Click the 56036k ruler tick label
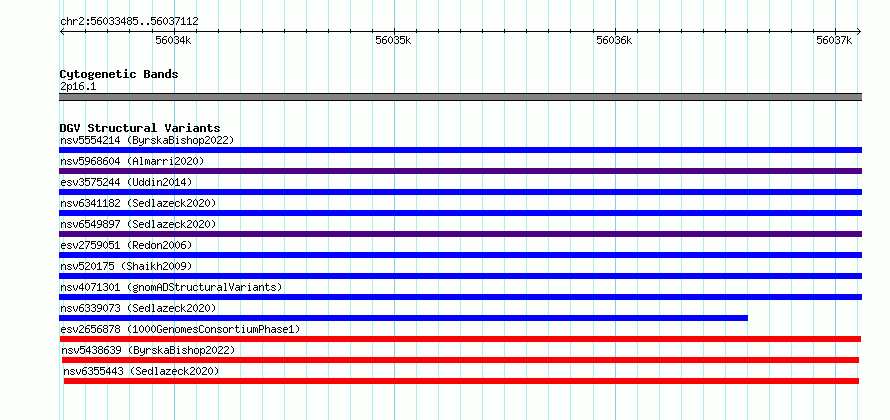This screenshot has width=890, height=420. pos(614,40)
